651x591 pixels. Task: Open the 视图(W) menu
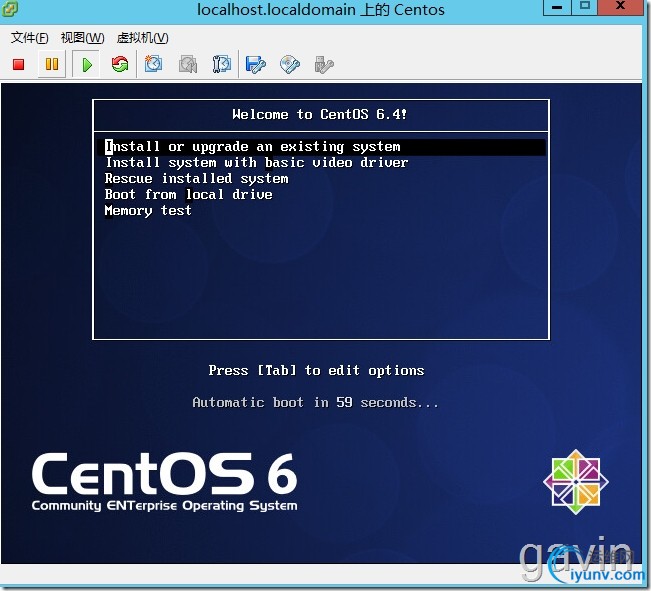[x=82, y=38]
